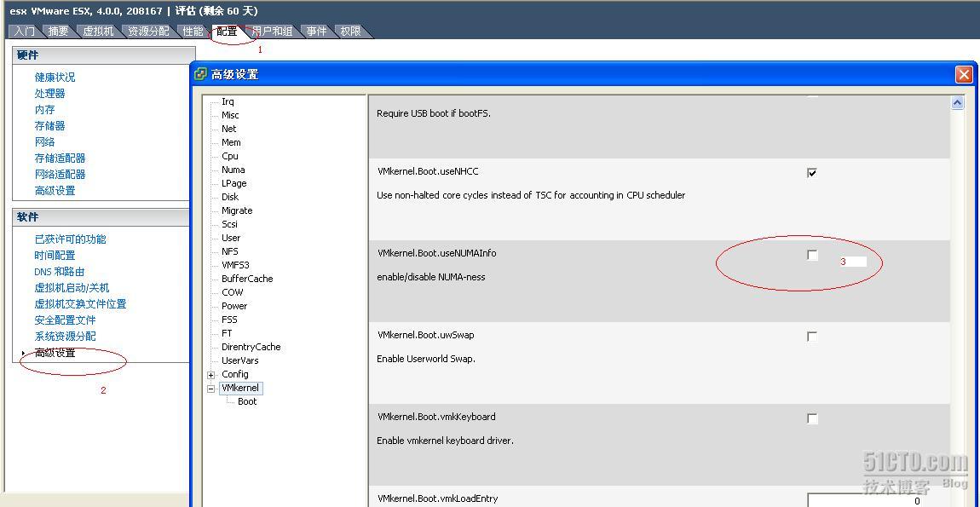Select Mem in the settings tree

pyautogui.click(x=231, y=142)
